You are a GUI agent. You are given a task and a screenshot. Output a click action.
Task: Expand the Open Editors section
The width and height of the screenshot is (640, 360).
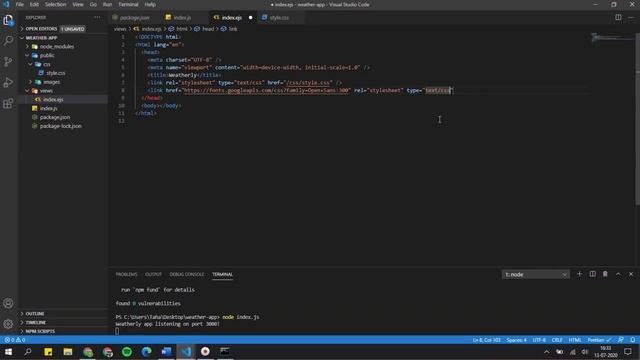[x=41, y=29]
